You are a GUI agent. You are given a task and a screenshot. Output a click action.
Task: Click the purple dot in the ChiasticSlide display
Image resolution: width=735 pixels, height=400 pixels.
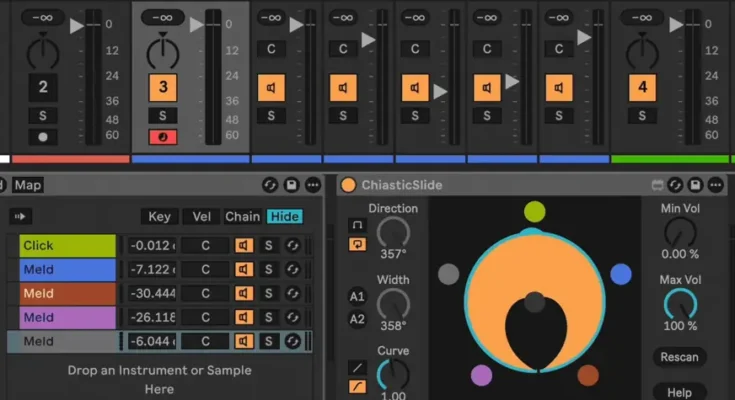point(481,375)
